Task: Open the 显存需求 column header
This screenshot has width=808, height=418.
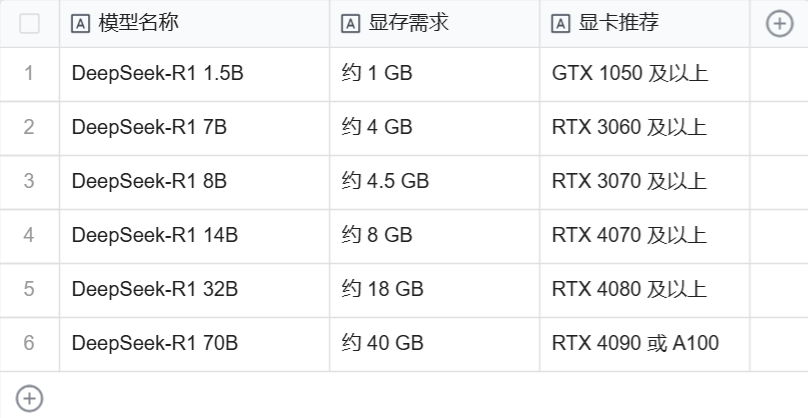Action: [x=434, y=23]
